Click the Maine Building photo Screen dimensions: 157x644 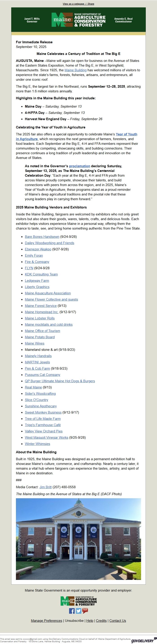[x=78, y=539]
